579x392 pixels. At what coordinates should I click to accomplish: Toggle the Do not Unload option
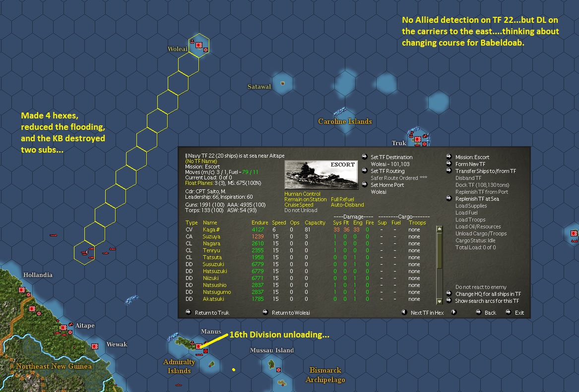click(x=301, y=210)
